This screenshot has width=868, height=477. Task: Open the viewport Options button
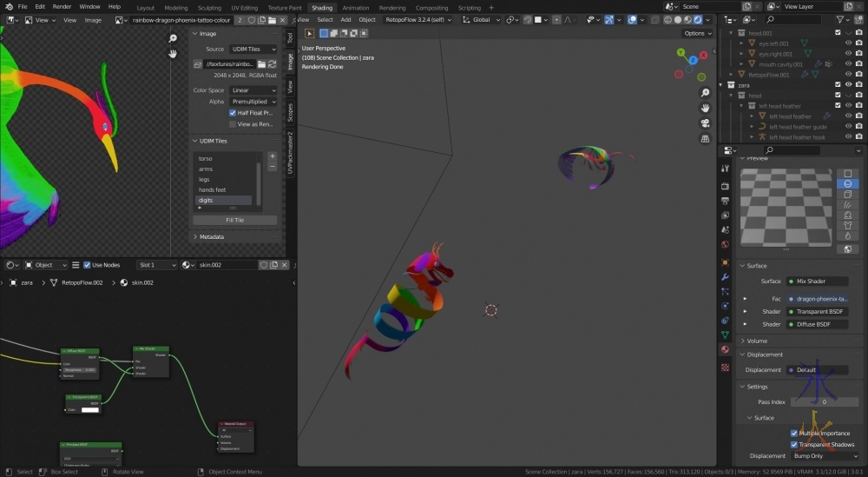[x=696, y=33]
